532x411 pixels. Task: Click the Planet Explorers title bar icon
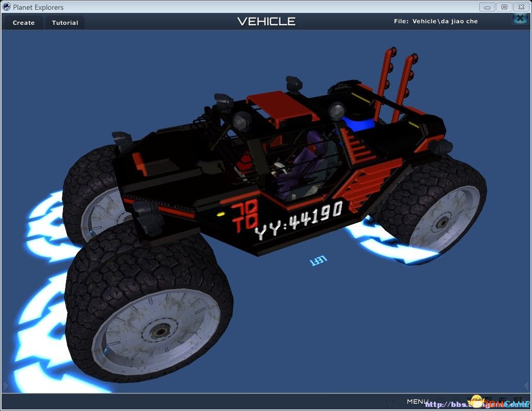(x=7, y=7)
